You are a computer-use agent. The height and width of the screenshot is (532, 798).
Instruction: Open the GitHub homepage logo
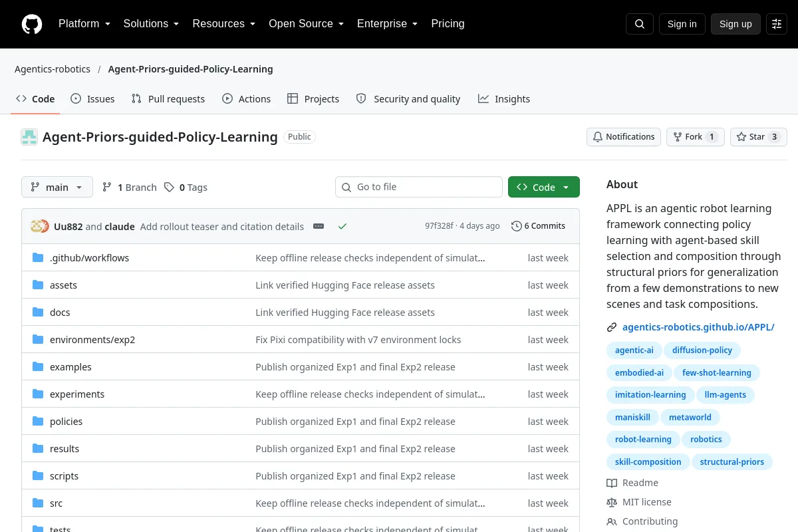[32, 24]
